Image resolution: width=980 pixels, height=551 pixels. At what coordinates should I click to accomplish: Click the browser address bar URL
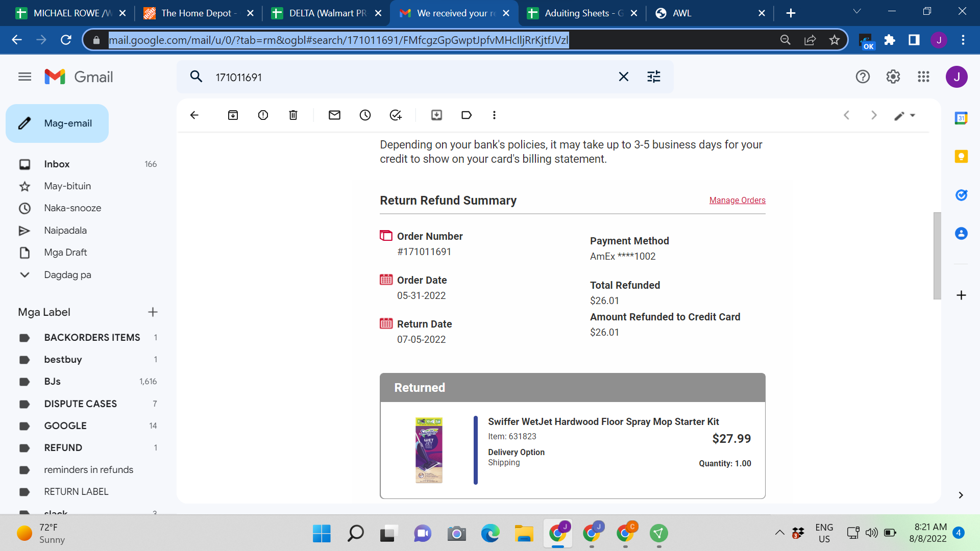338,40
